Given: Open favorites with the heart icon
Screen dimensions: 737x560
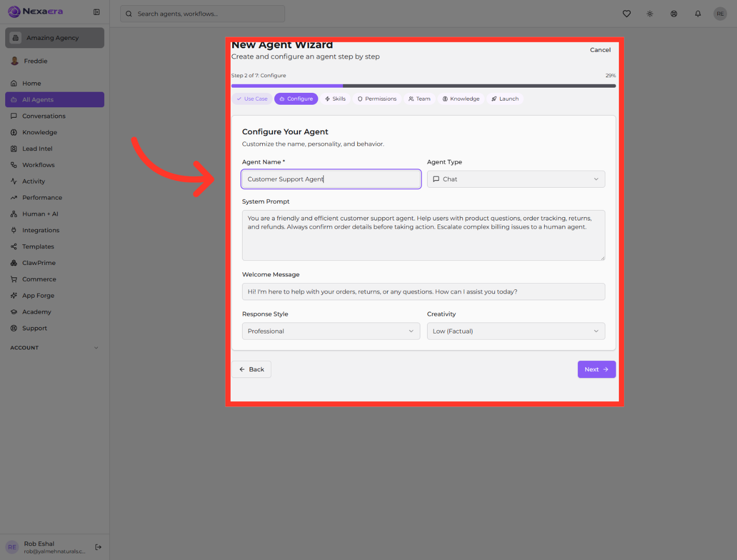Looking at the screenshot, I should coord(627,14).
